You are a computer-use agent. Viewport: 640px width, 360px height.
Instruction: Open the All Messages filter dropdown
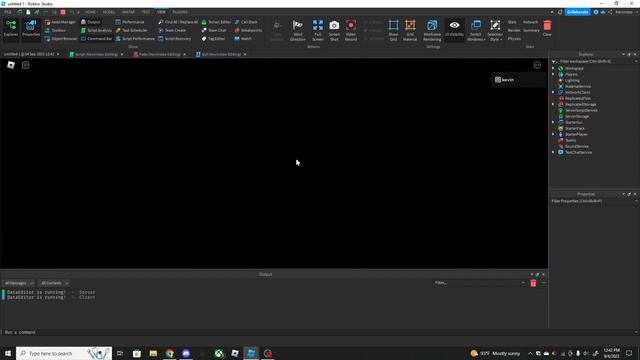19,283
